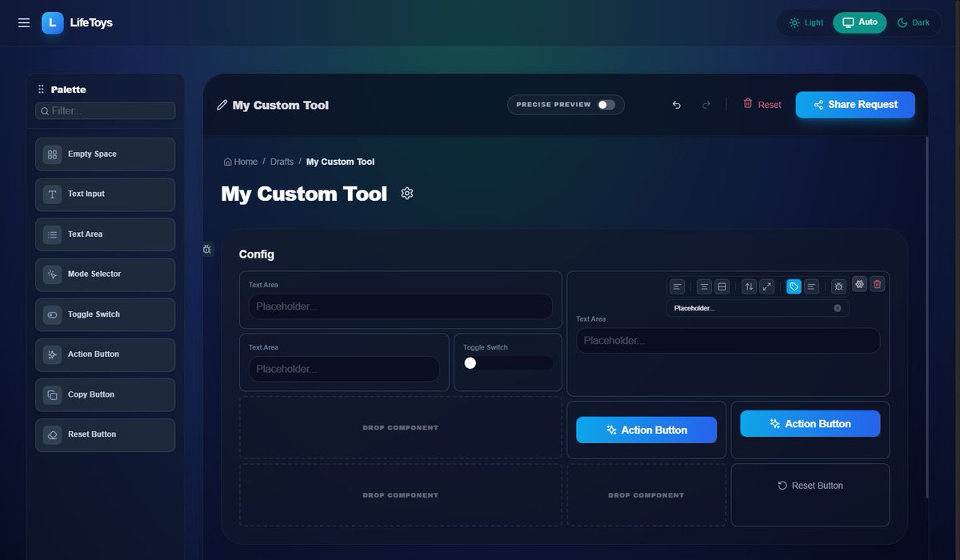This screenshot has width=960, height=560.
Task: Click the Reset Button component
Action: [x=810, y=486]
